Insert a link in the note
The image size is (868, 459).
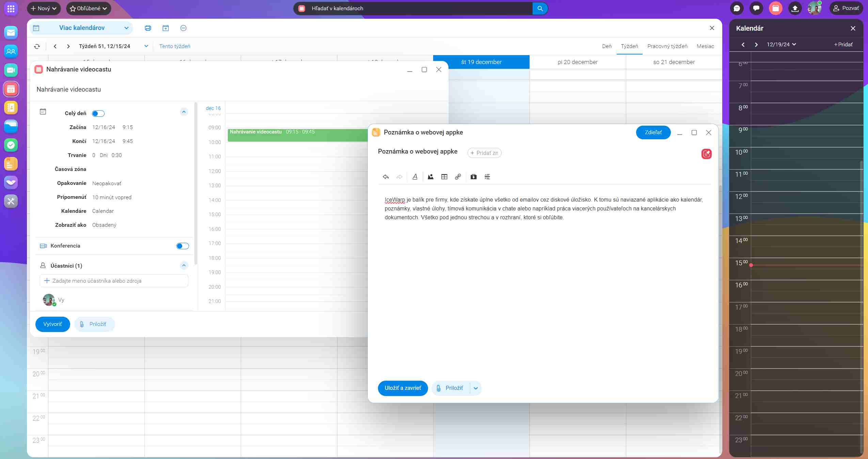[x=458, y=177]
